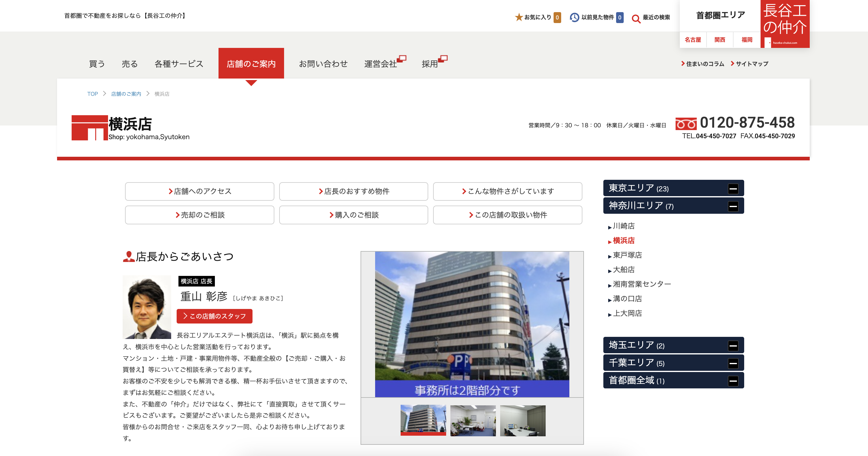Click 店舗へのアクセス button
The width and height of the screenshot is (868, 456).
pyautogui.click(x=199, y=191)
